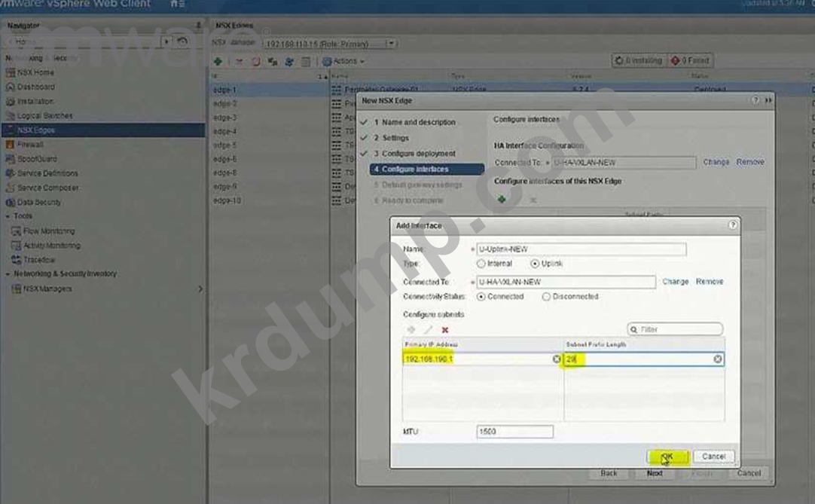Viewport: 815px width, 504px height.
Task: Click Back in New NSX Edge wizard
Action: (609, 473)
